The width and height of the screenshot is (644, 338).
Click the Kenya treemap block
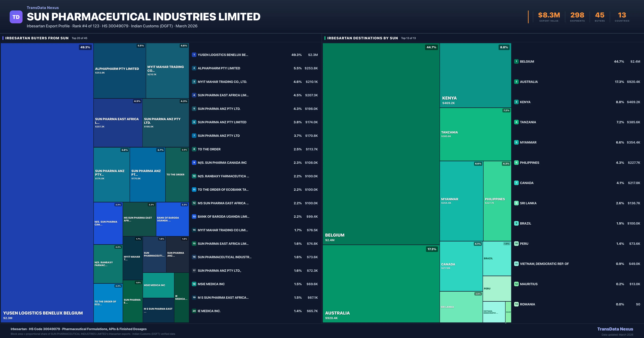(475, 75)
